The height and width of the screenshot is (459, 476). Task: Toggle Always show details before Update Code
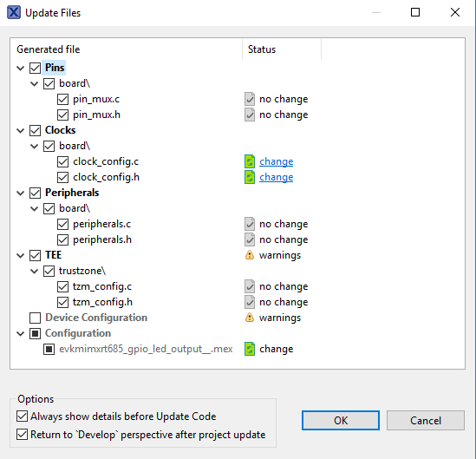pos(23,416)
